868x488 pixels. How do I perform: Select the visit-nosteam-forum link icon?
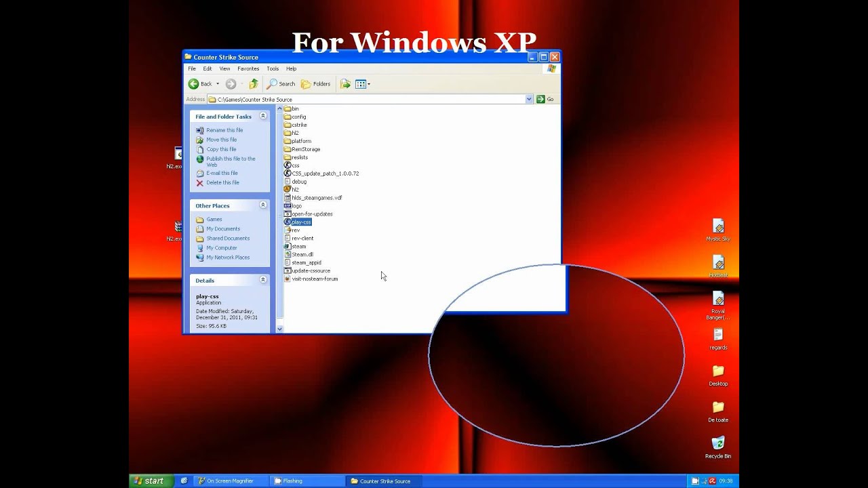coord(287,279)
